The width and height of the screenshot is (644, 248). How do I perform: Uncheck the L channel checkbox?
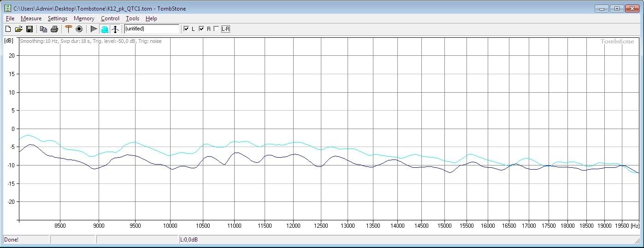point(186,29)
